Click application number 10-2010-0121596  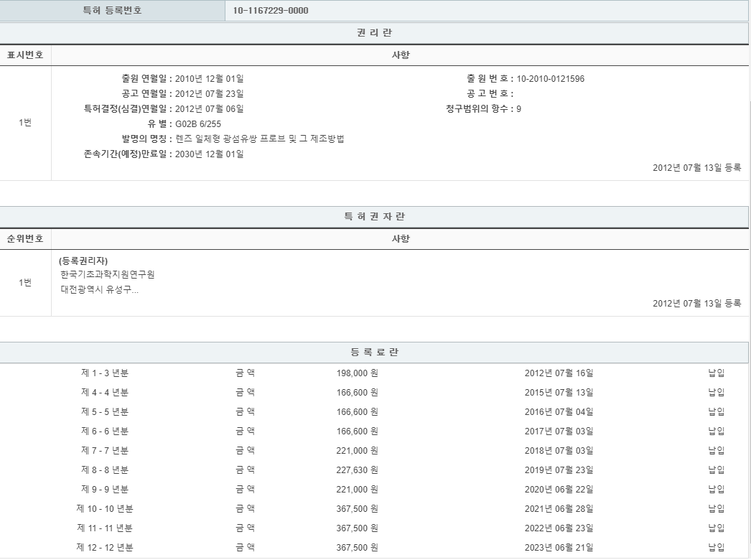click(x=550, y=79)
